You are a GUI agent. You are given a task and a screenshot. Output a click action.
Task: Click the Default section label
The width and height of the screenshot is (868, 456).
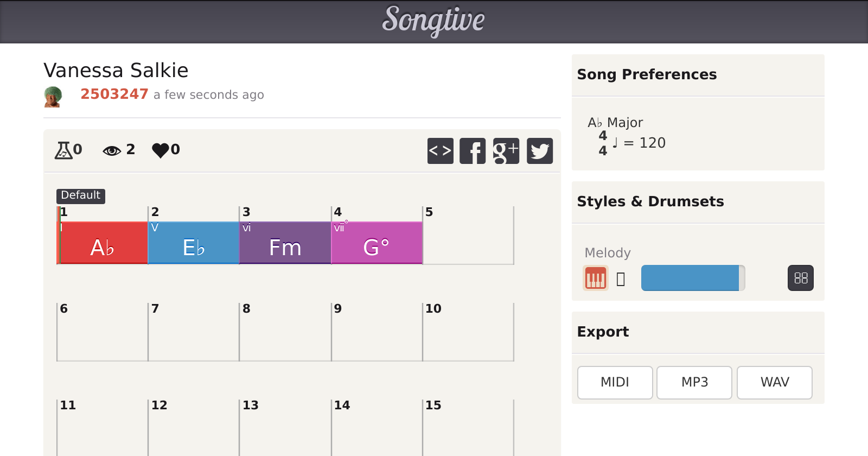pyautogui.click(x=80, y=195)
